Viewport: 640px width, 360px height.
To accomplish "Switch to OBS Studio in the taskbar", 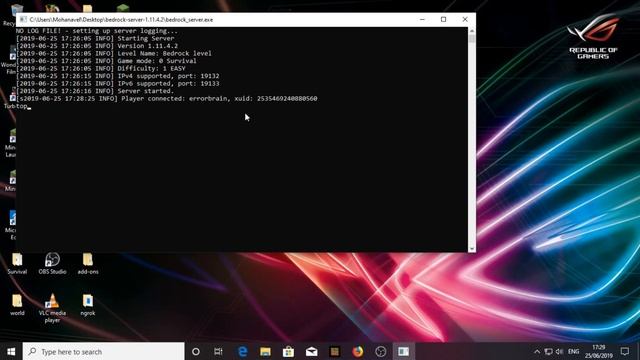I will tap(380, 351).
